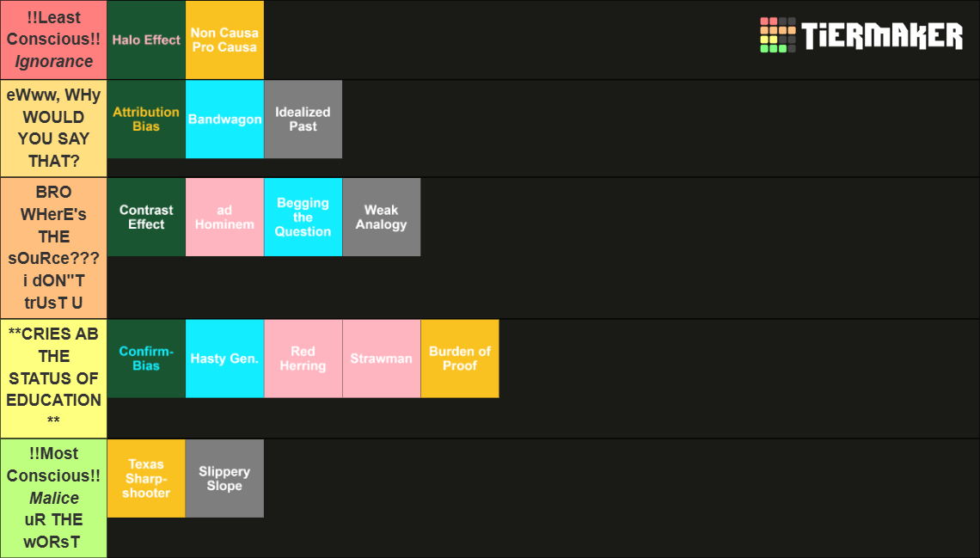Click the Strawman tile

[381, 359]
